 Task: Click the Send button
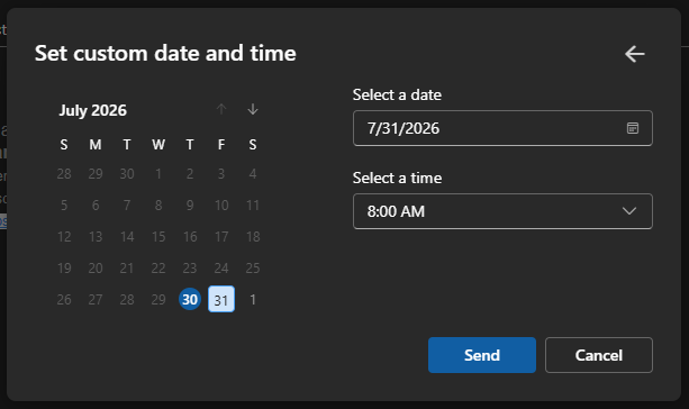(482, 355)
